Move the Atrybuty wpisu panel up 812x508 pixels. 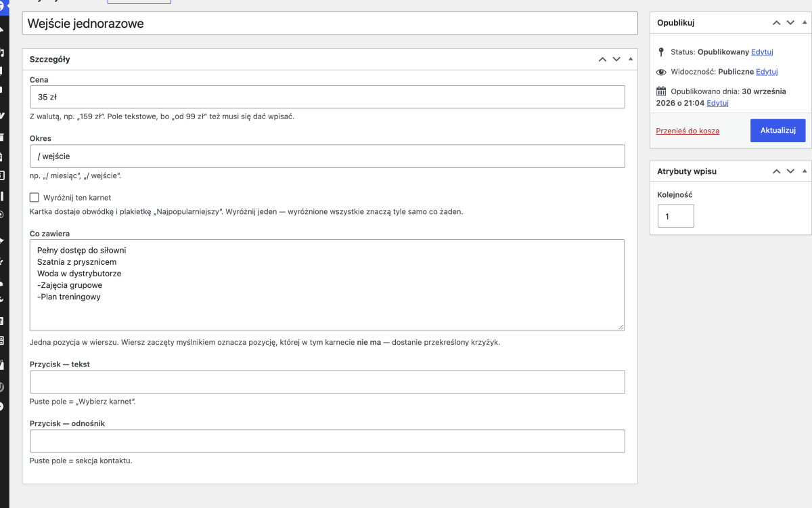(x=777, y=171)
